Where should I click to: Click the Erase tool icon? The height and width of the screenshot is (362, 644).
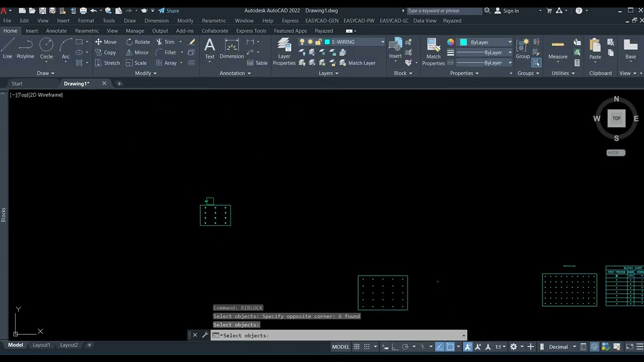pyautogui.click(x=192, y=42)
